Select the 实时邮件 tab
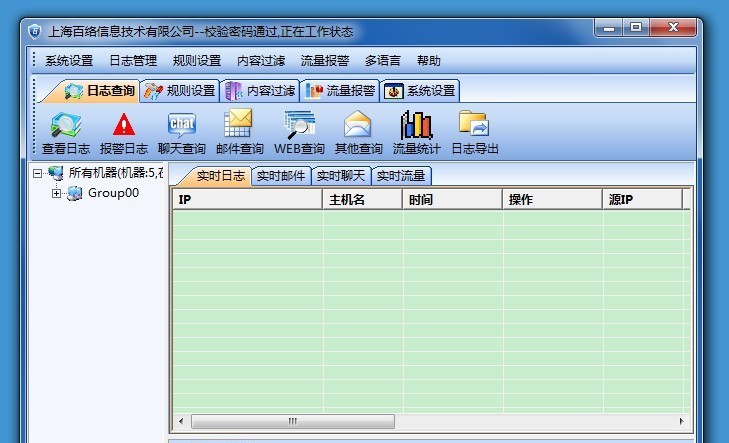This screenshot has height=443, width=729. (x=281, y=176)
